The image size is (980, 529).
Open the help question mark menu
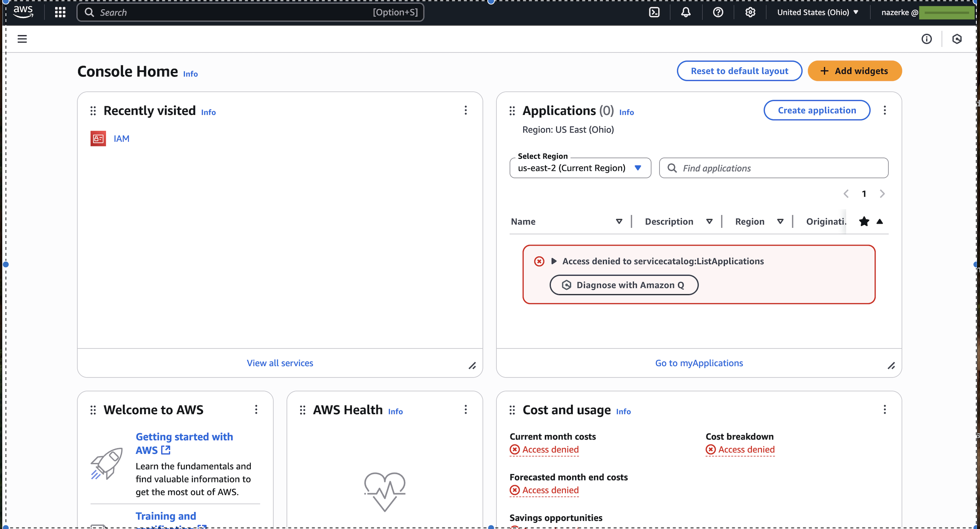tap(718, 12)
